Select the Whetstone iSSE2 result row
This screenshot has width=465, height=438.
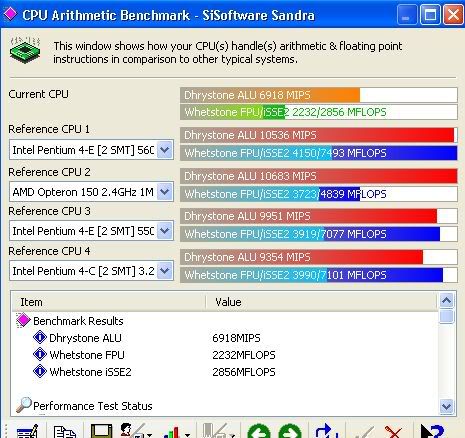click(90, 372)
